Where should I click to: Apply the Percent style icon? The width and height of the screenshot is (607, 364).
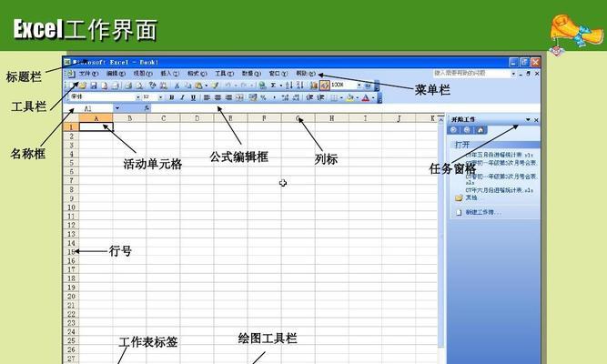[x=263, y=97]
